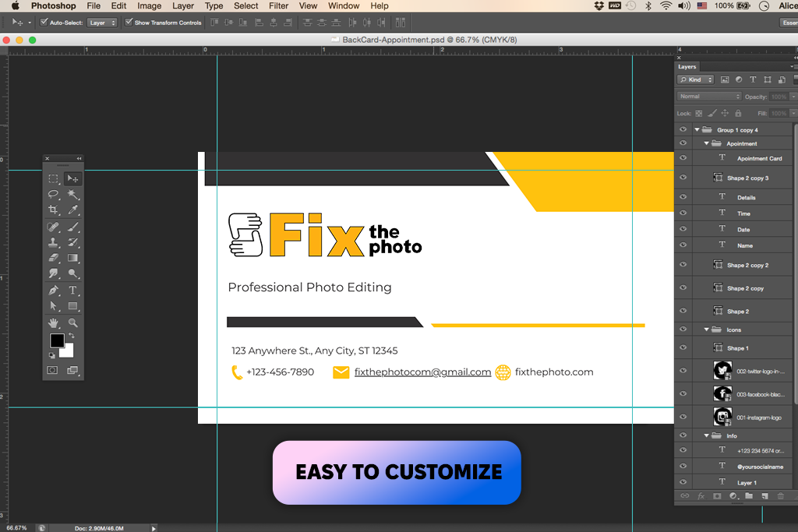Click the Delete layer trash icon
Viewport: 798px width, 532px height.
point(780,496)
